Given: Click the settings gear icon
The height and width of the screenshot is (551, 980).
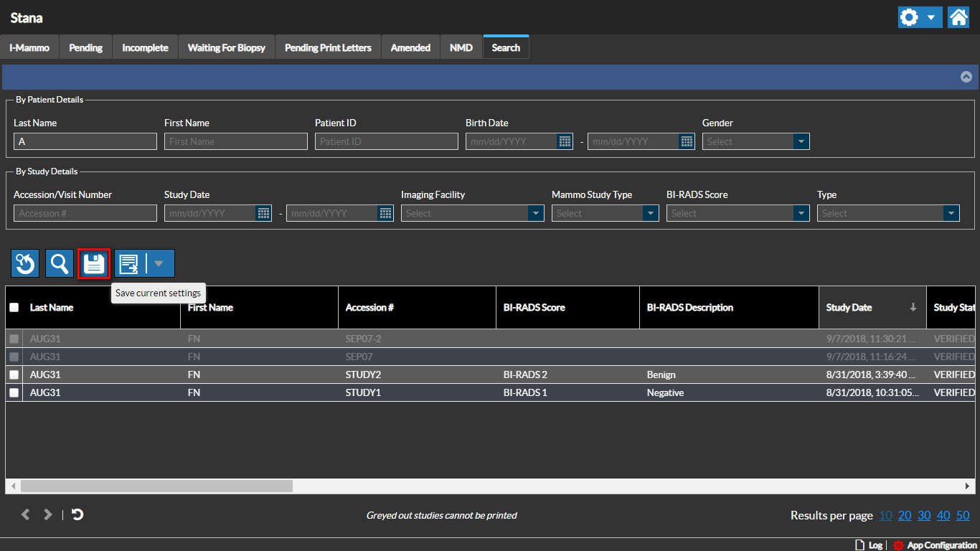Looking at the screenshot, I should [910, 17].
